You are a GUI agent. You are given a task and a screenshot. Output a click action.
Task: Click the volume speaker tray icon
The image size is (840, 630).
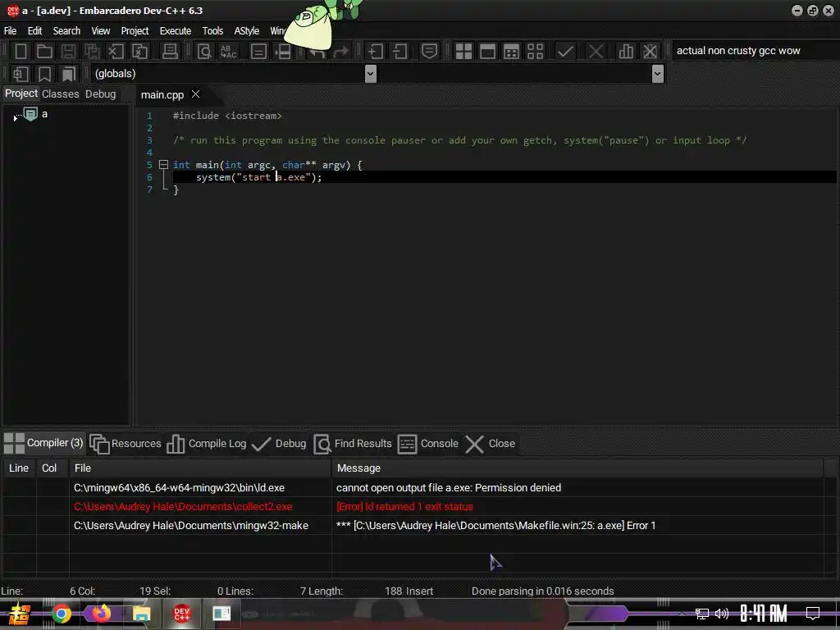pyautogui.click(x=722, y=614)
